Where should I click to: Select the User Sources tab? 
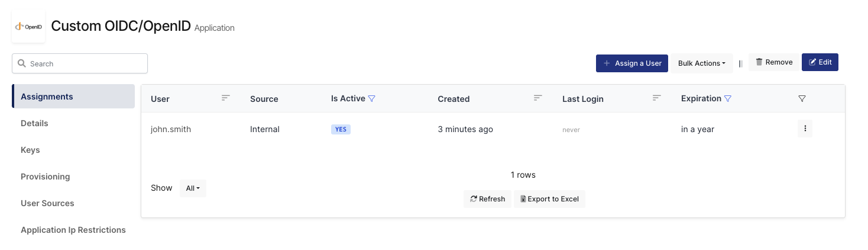pos(47,203)
